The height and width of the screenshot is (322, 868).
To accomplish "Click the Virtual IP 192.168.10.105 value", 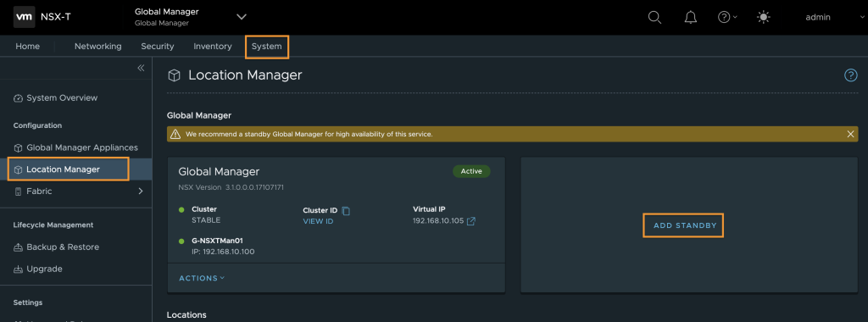I will click(x=438, y=221).
